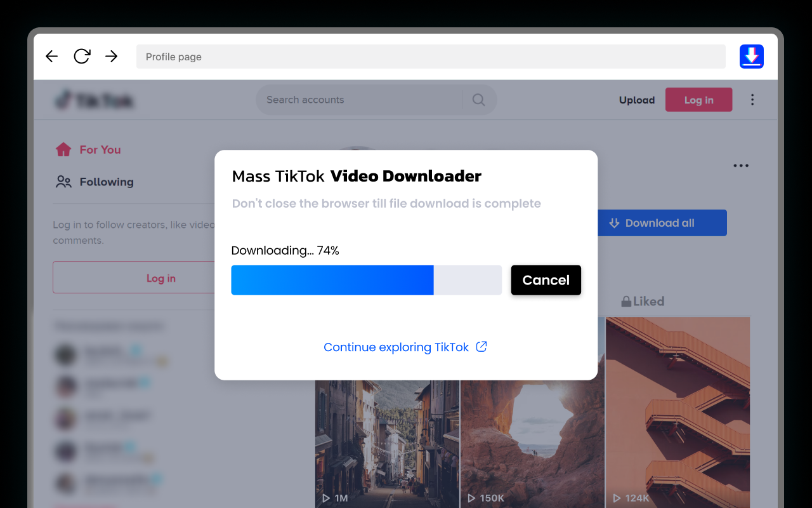Select the For You home icon
This screenshot has height=508, width=812.
[63, 149]
